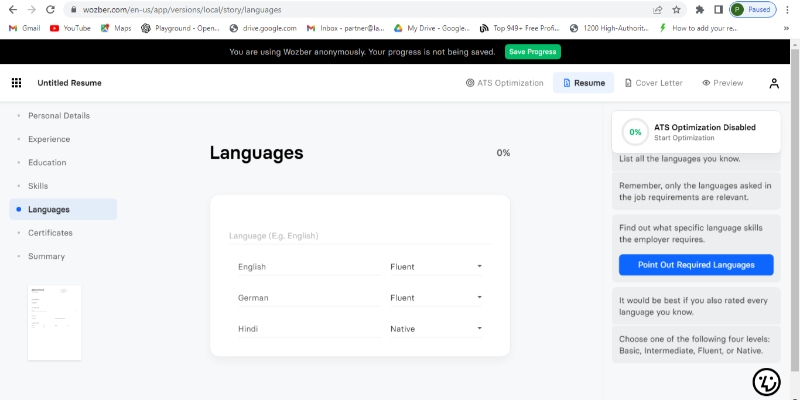
Task: Switch to the ATS Optimization tab
Action: tap(505, 83)
